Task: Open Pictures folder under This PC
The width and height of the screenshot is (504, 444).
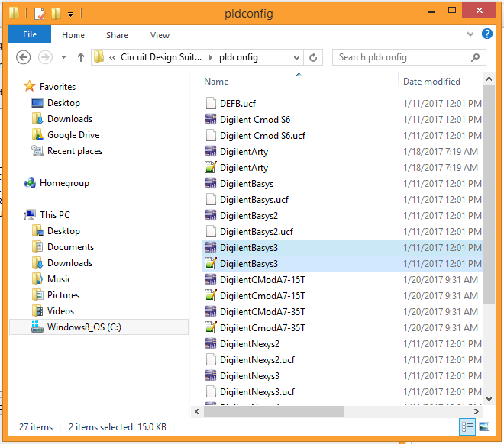Action: [63, 295]
